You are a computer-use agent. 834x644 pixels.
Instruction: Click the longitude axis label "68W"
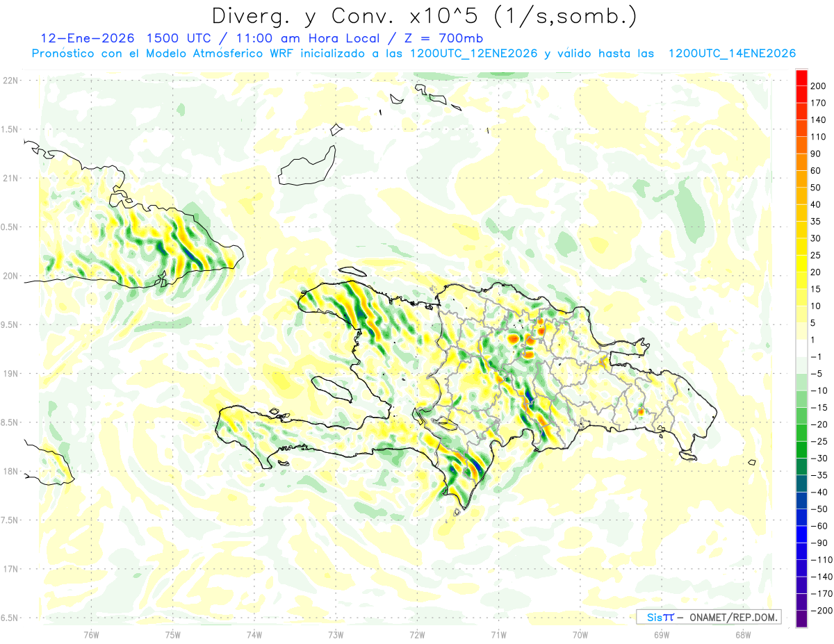743,634
